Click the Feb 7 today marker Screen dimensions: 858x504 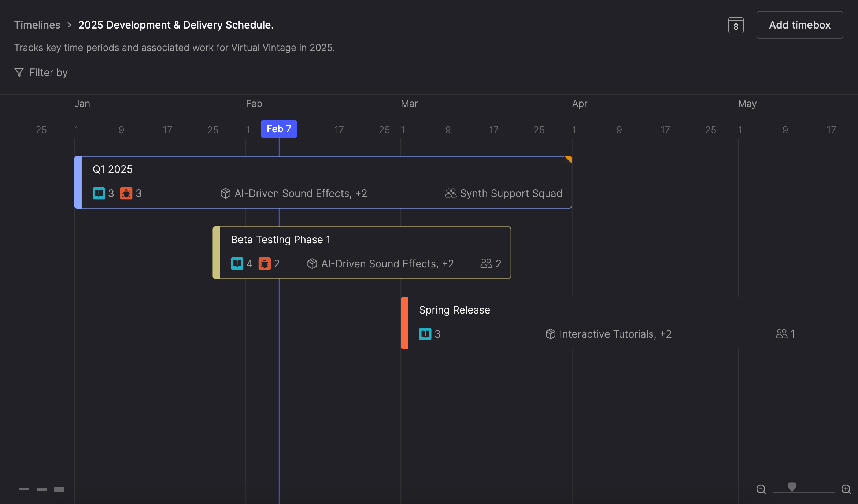pos(279,129)
